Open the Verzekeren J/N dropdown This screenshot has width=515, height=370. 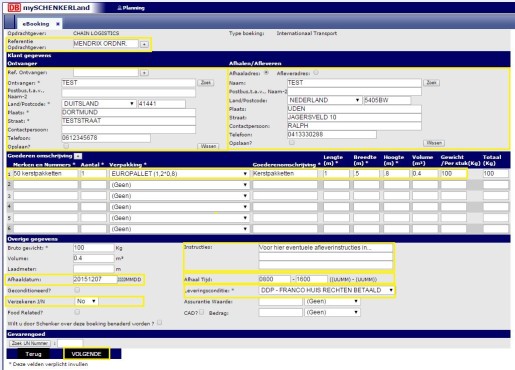coord(86,301)
